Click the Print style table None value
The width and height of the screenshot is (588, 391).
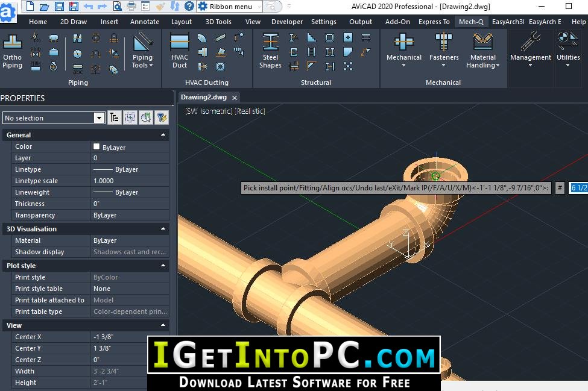coord(130,289)
